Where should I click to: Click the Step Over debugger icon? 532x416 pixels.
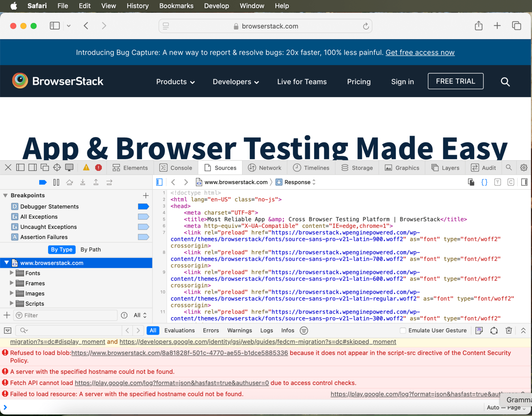(x=70, y=182)
